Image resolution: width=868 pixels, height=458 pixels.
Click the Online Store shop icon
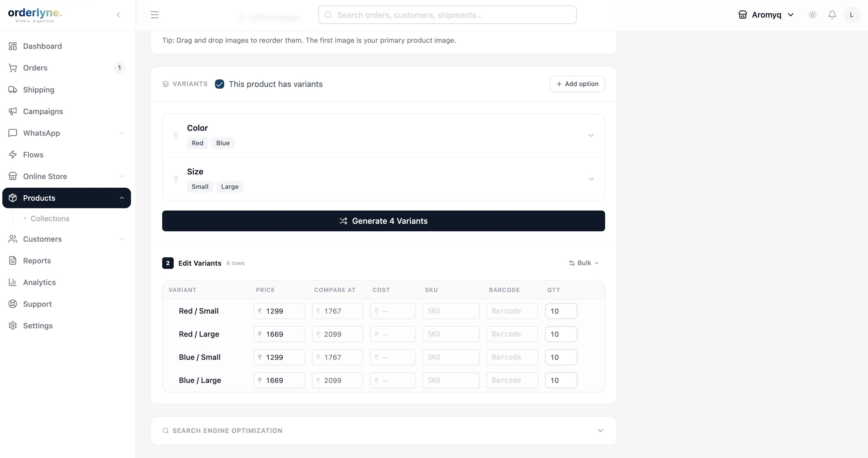pos(13,176)
